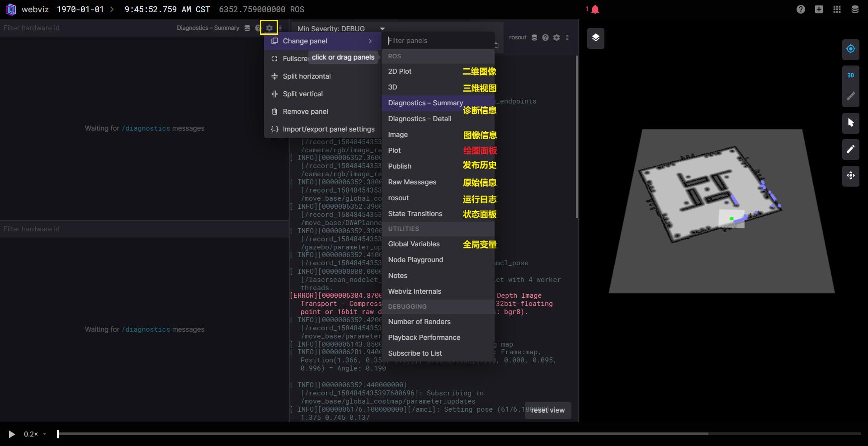Open Import/export panel settings
The width and height of the screenshot is (868, 446).
[323, 129]
